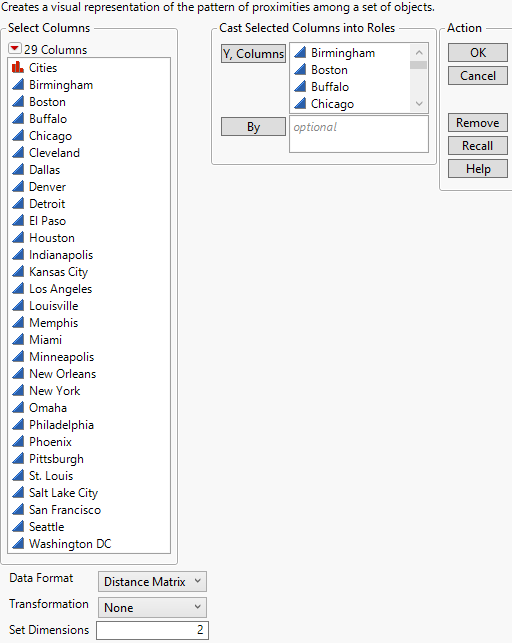Click the continuous icon beside Dallas
512x643 pixels.
[18, 169]
